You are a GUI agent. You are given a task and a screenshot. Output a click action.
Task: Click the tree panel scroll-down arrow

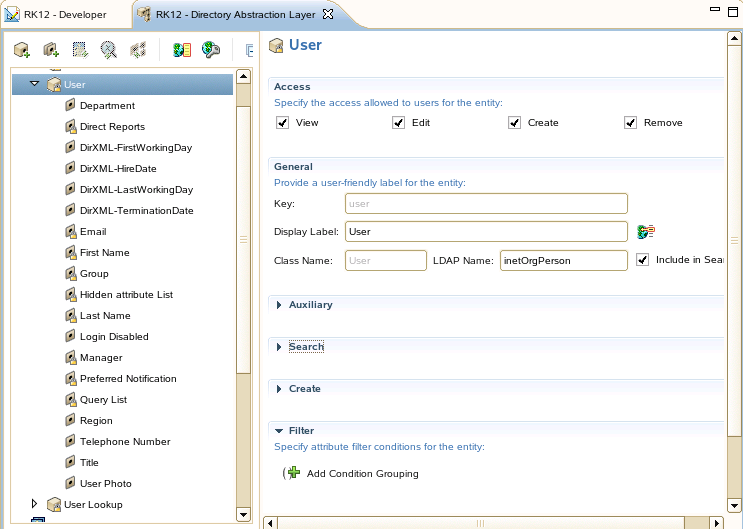point(243,514)
